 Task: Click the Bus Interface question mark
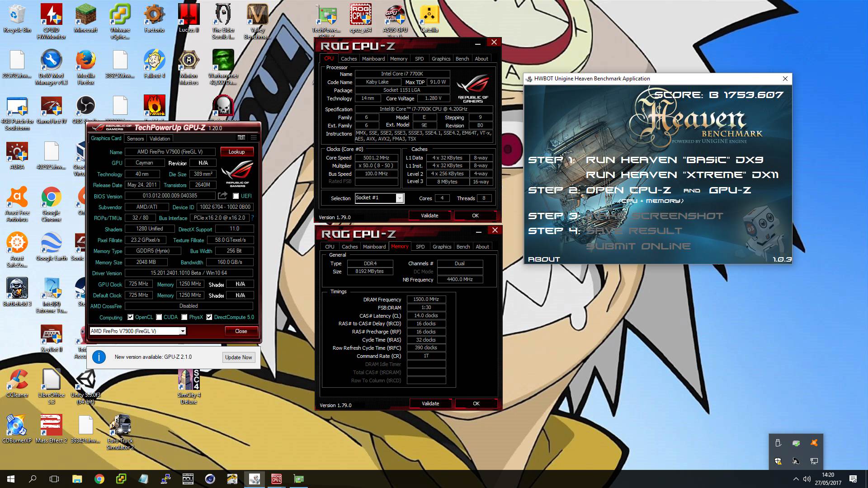(x=252, y=218)
